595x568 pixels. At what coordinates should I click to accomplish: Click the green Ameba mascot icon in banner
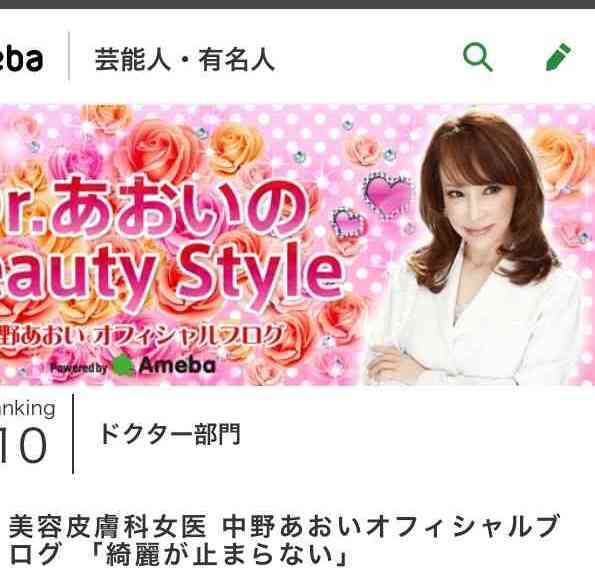pyautogui.click(x=124, y=365)
